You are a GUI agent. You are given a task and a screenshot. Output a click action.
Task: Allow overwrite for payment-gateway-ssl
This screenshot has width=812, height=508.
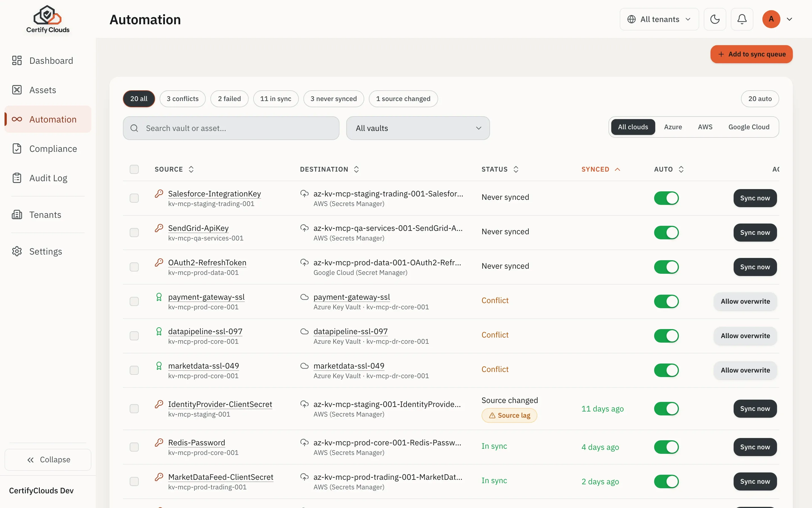point(745,301)
